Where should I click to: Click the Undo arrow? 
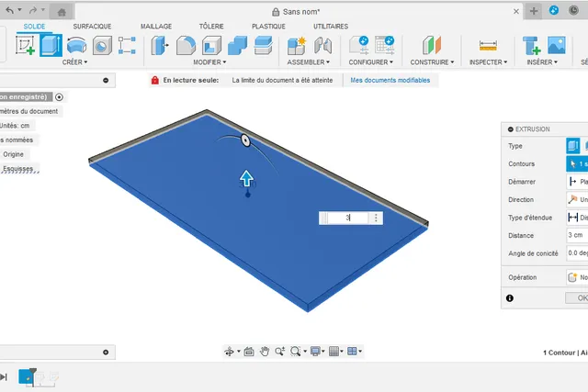click(10, 10)
